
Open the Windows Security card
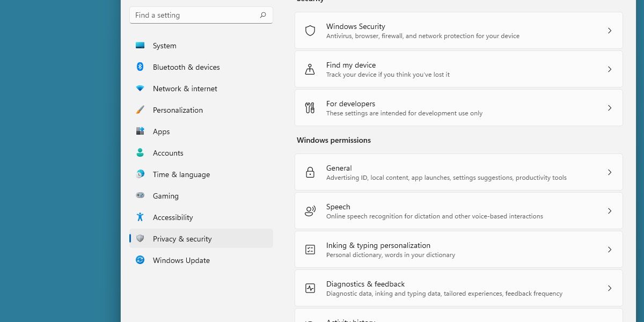pyautogui.click(x=459, y=31)
